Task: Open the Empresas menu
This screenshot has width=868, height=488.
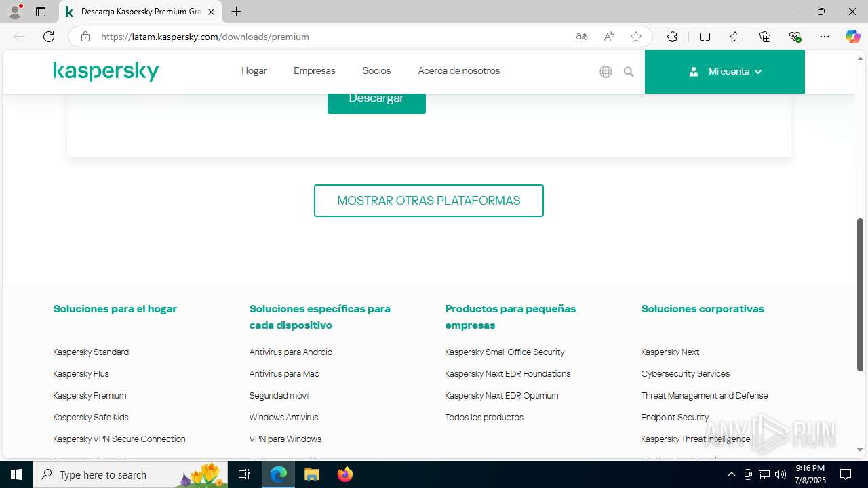Action: 315,70
